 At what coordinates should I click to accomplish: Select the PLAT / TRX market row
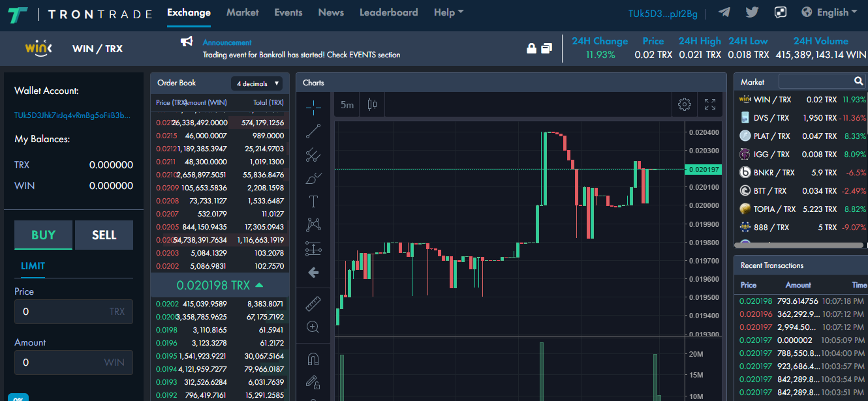click(802, 136)
